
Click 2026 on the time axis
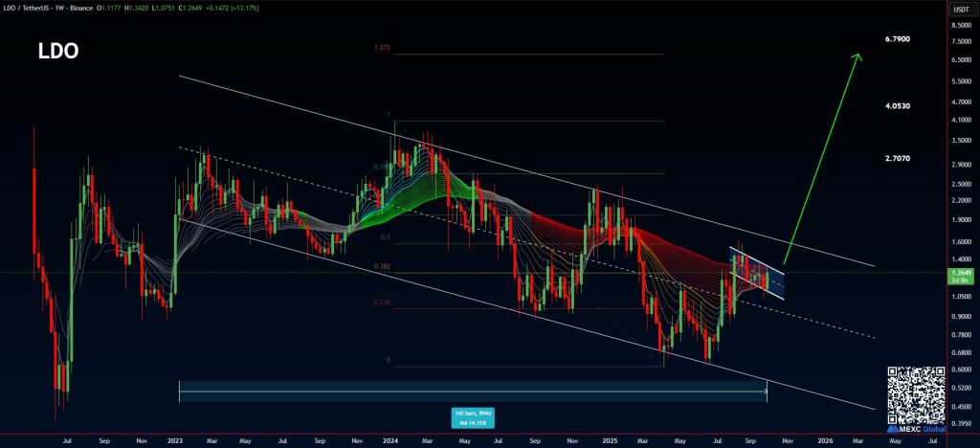[x=824, y=442]
